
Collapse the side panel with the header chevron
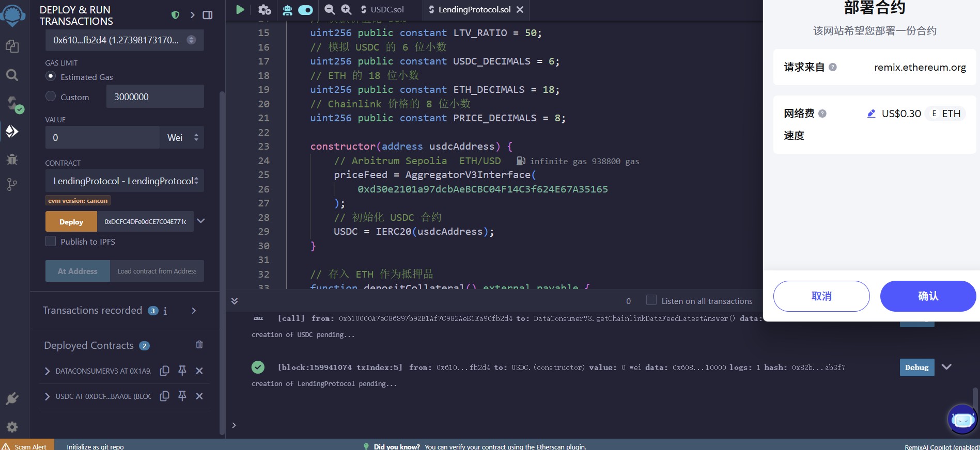coord(192,15)
